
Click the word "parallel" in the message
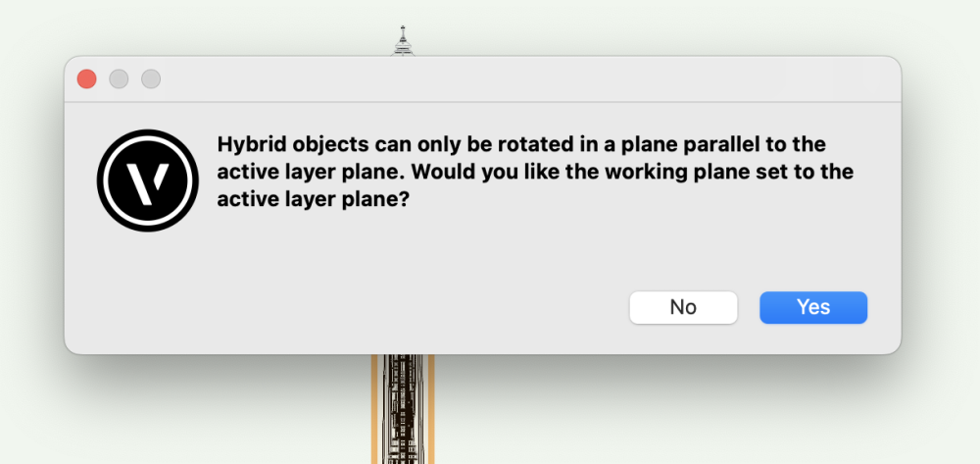coord(716,145)
